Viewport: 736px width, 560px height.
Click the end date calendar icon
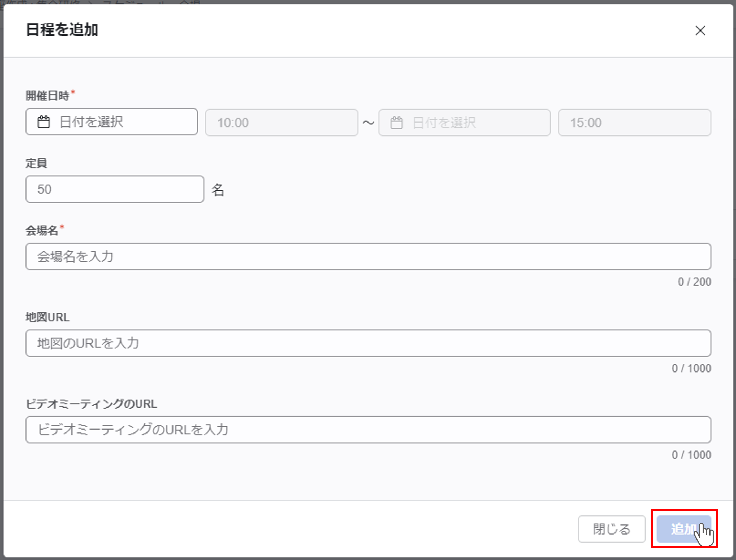tap(396, 123)
